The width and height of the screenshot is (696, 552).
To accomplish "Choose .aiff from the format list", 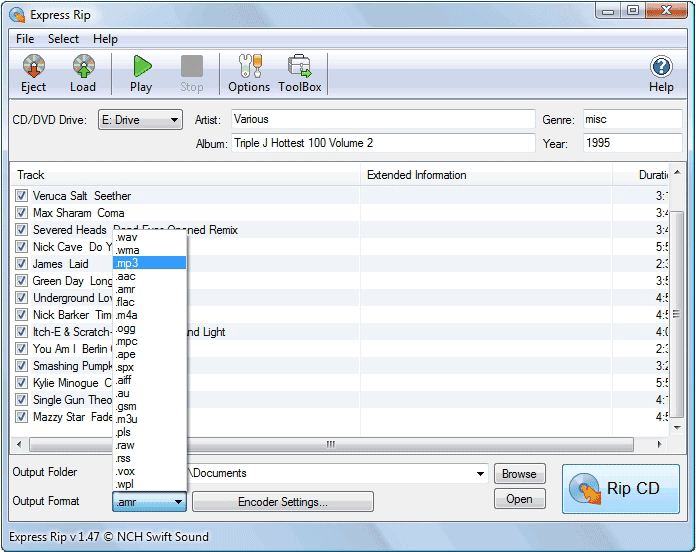I will pyautogui.click(x=150, y=380).
